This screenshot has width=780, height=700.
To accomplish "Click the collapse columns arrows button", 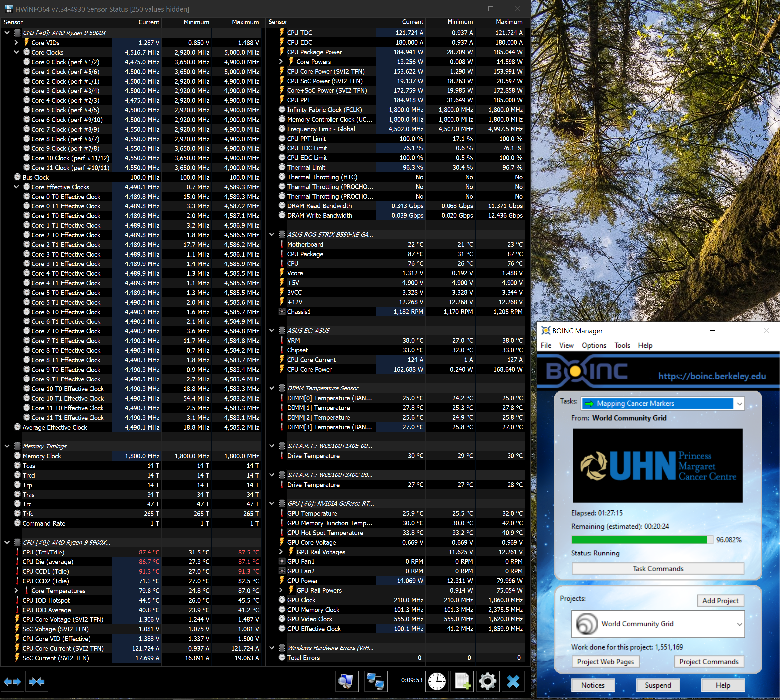I will point(36,681).
